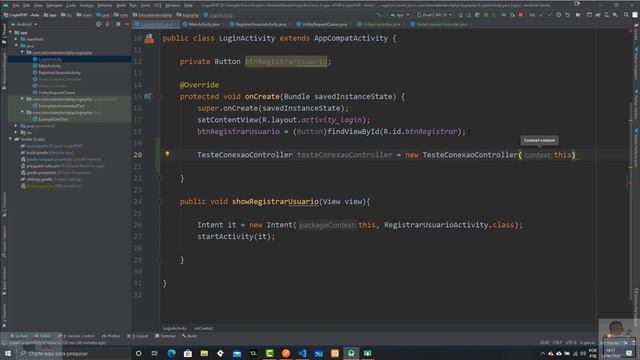Image resolution: width=640 pixels, height=360 pixels.
Task: Click the yellow intention light bulb on line 20
Action: pos(167,154)
